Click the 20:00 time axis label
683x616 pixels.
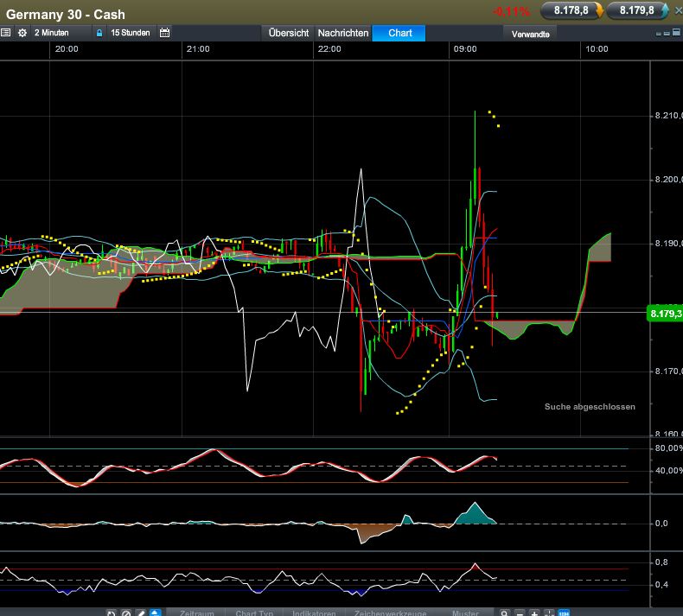coord(67,49)
